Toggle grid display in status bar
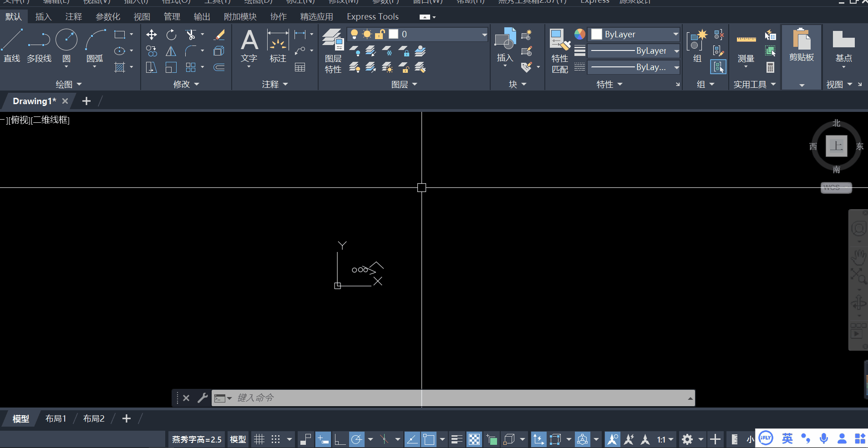The width and height of the screenshot is (868, 448). 259,439
